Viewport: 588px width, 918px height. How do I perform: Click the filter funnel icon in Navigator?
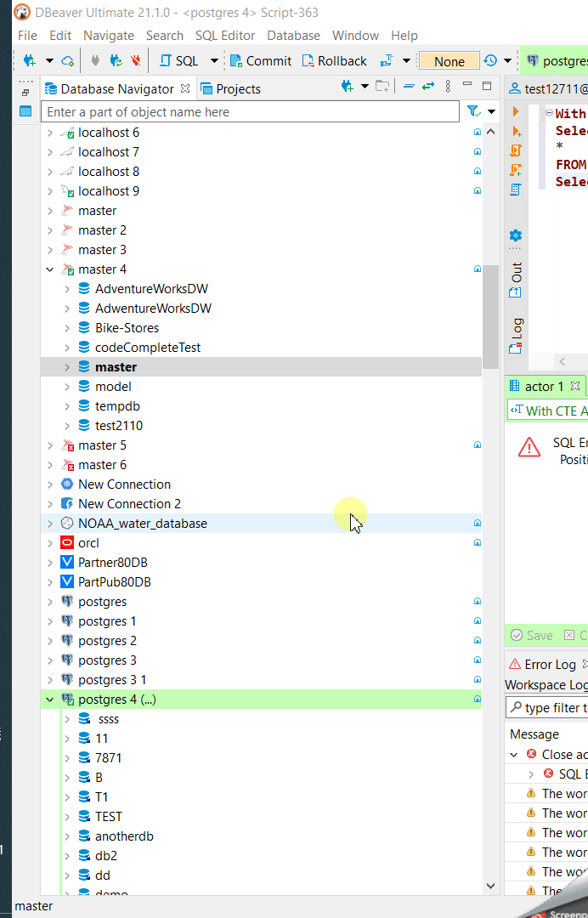pos(473,111)
